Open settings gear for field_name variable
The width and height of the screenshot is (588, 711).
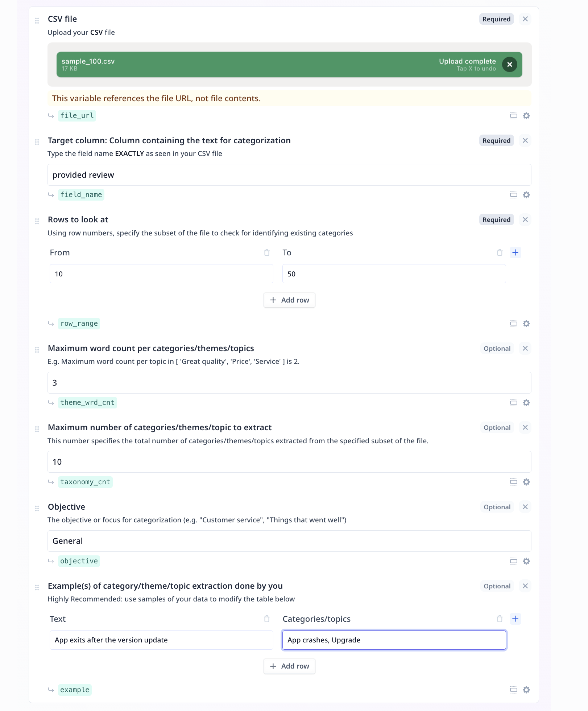(526, 195)
